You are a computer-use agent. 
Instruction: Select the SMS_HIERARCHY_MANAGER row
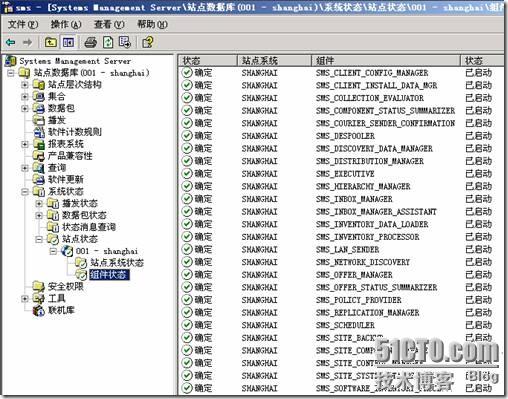coord(341,186)
